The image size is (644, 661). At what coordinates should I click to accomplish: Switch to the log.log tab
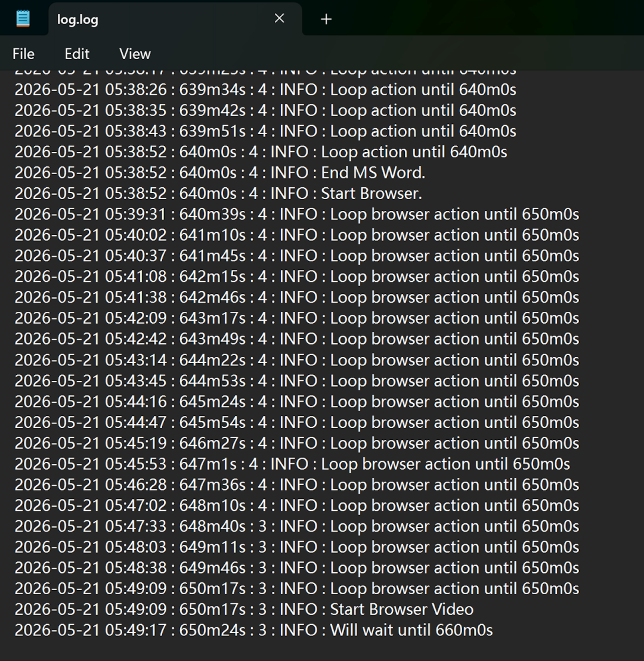pos(175,20)
